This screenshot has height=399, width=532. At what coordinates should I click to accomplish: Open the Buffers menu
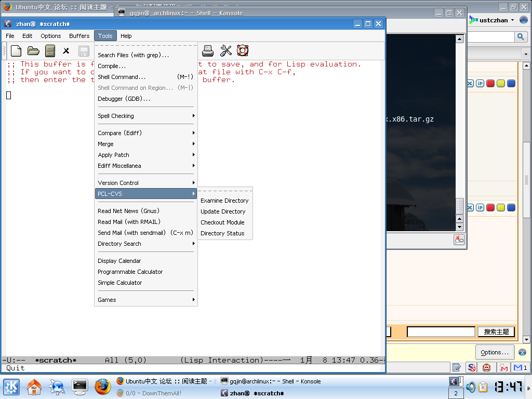pyautogui.click(x=79, y=36)
